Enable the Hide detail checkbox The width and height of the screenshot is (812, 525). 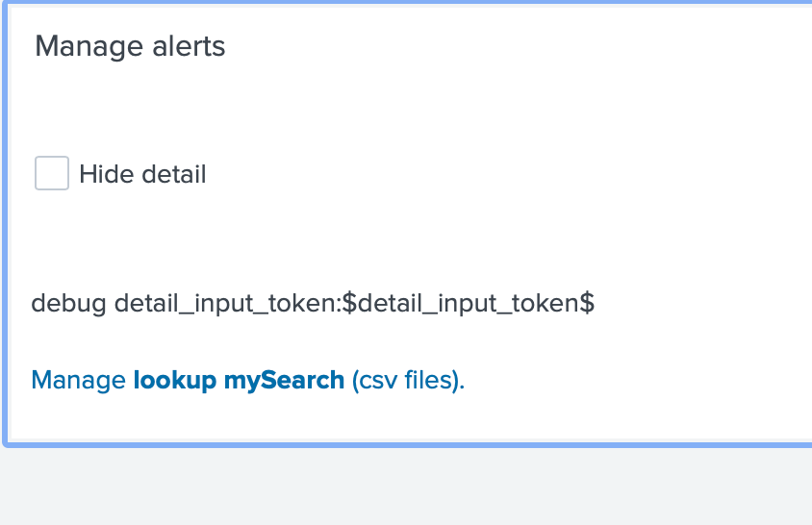coord(52,174)
